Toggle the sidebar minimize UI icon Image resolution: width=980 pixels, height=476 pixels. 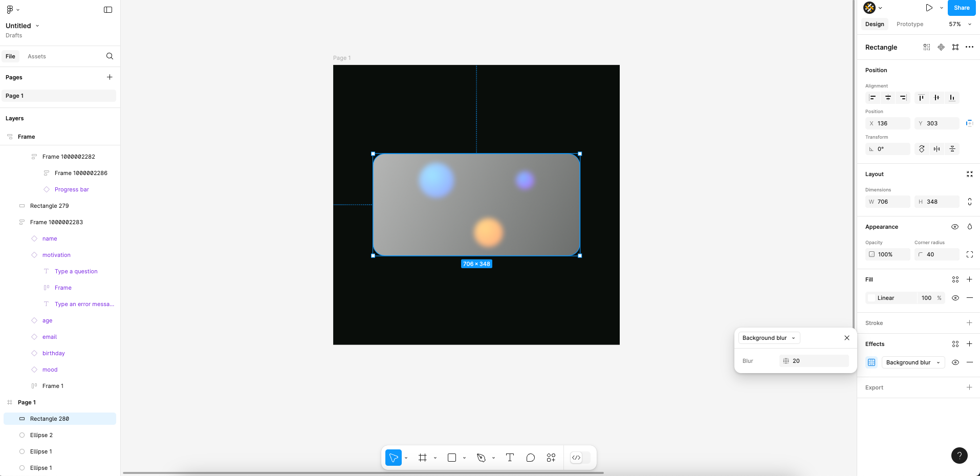108,10
